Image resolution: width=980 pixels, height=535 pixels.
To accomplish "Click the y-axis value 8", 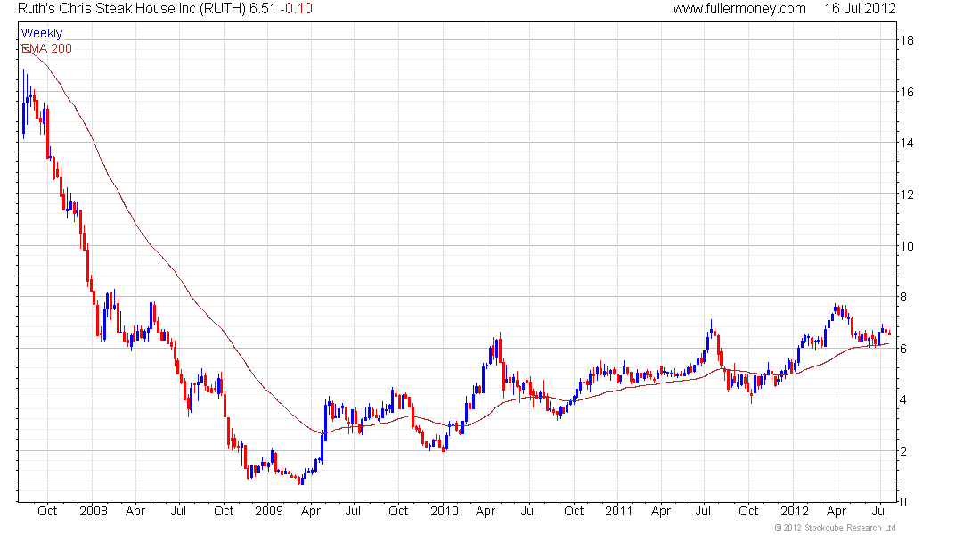I will pos(903,297).
